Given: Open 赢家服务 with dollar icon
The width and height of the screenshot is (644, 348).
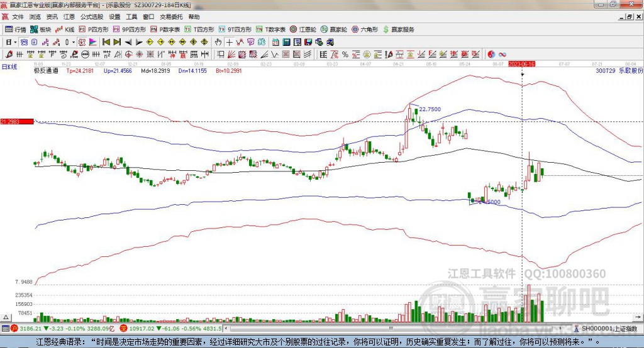Looking at the screenshot, I should click(398, 30).
